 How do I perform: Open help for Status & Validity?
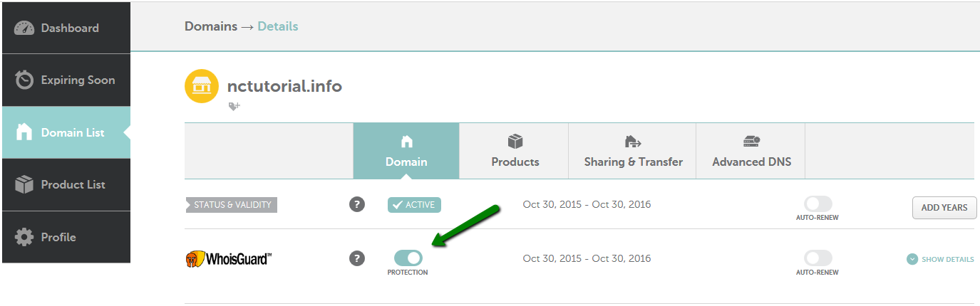pyautogui.click(x=357, y=205)
